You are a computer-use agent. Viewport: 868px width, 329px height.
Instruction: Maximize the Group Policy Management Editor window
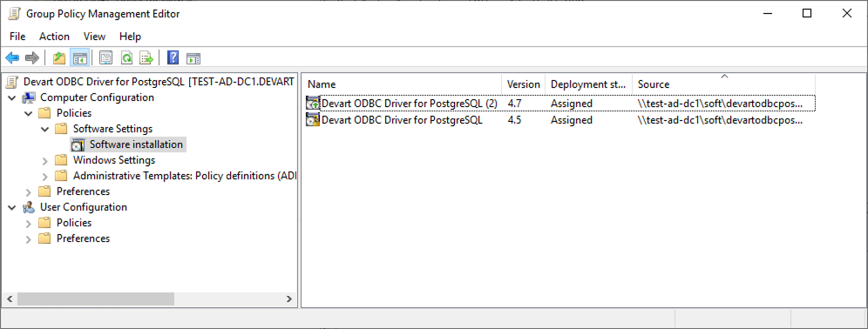click(x=807, y=14)
